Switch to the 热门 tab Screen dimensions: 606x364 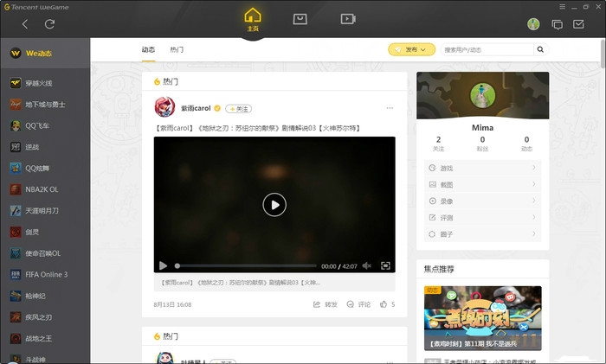[x=177, y=50]
